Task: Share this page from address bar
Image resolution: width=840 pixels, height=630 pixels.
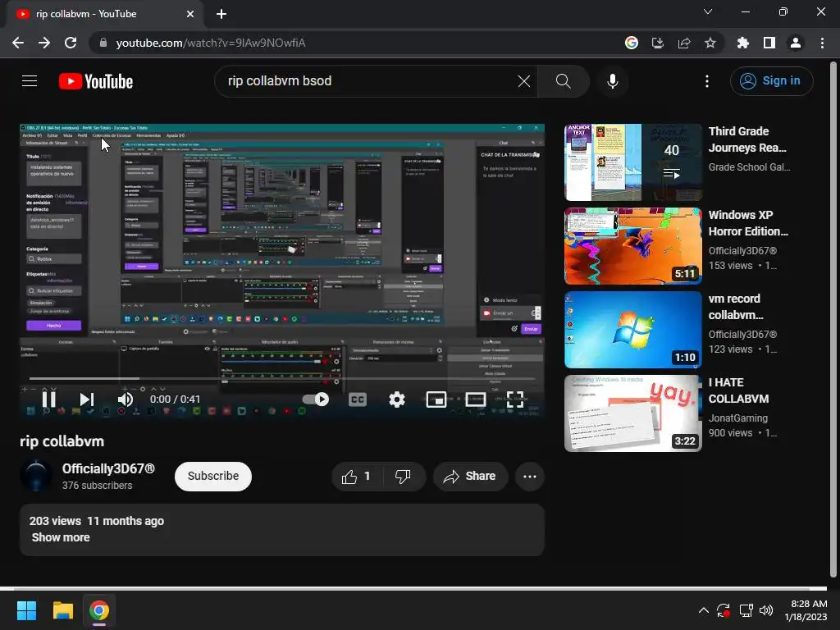Action: click(x=684, y=43)
